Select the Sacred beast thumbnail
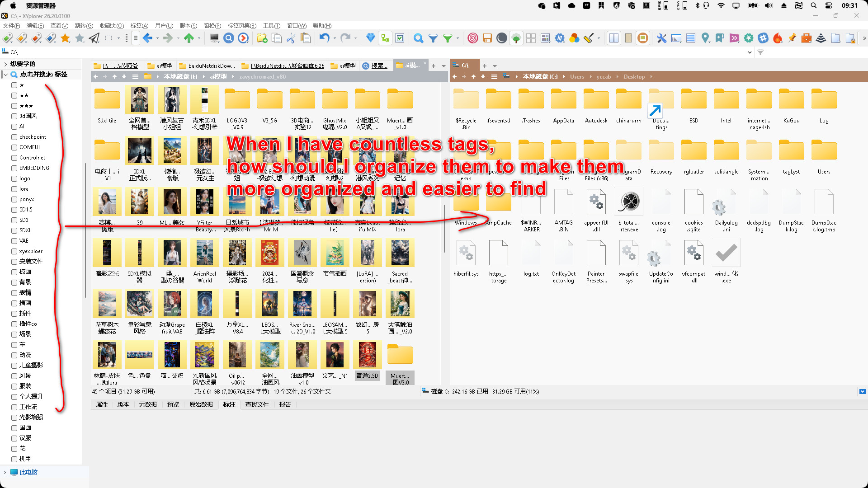 [400, 253]
